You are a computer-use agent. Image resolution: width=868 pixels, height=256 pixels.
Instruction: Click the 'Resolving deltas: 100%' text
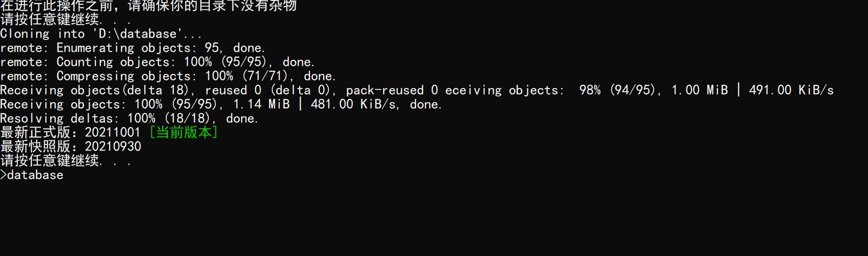[x=78, y=118]
